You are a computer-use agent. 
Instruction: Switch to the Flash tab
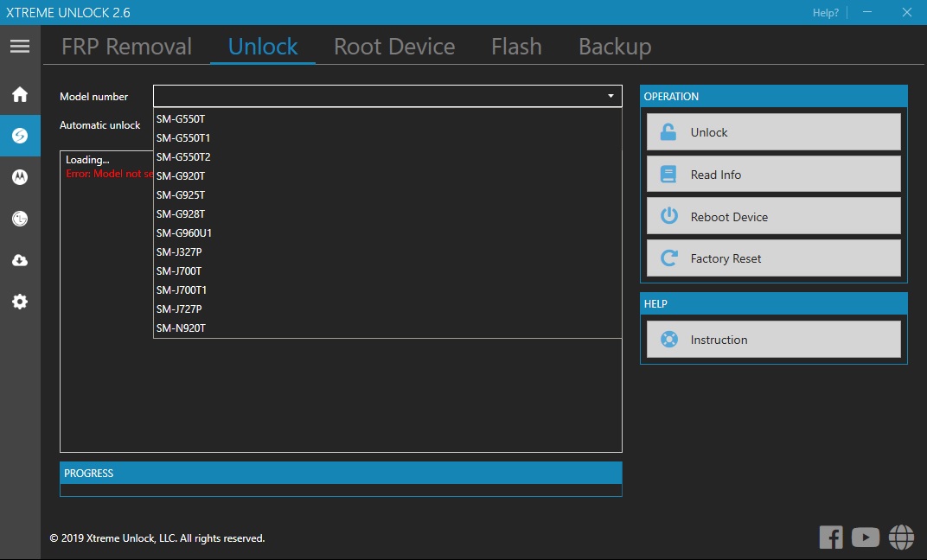(516, 46)
